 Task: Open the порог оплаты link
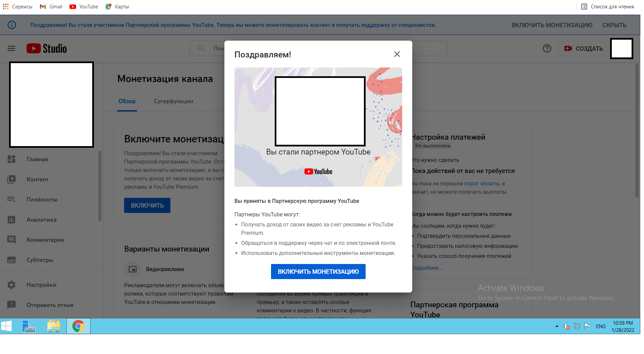coord(482,184)
